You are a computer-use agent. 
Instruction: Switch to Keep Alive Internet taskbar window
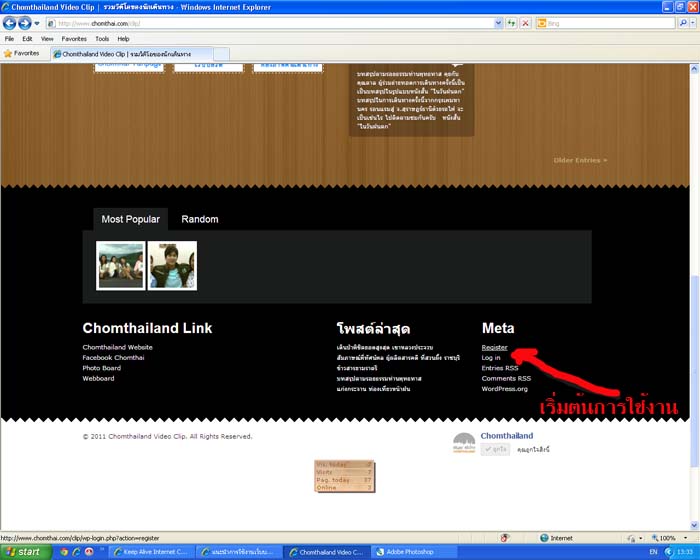[x=152, y=552]
